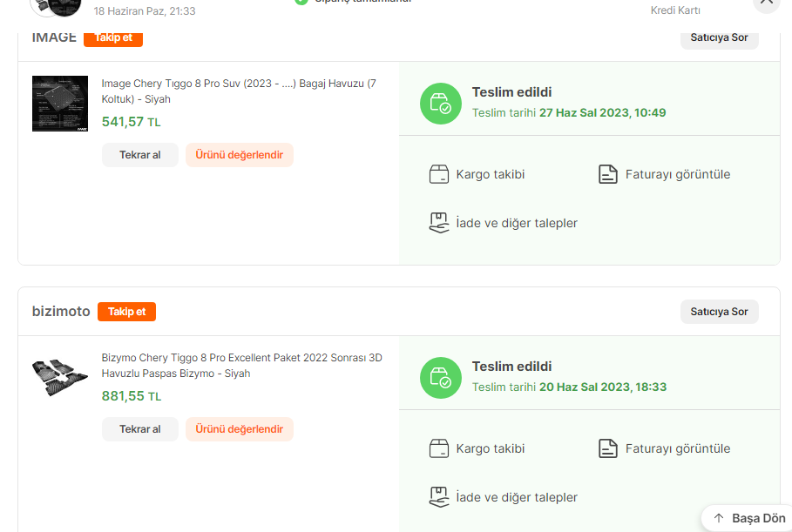This screenshot has width=792, height=532.
Task: Click the Faturayı görüntüle document icon in IMAGE order
Action: pos(607,174)
